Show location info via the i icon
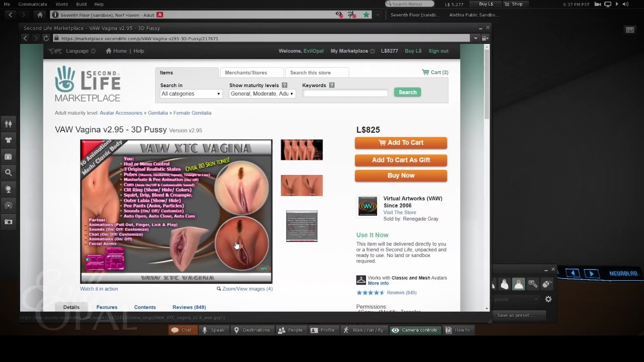644x362 pixels. (x=55, y=15)
